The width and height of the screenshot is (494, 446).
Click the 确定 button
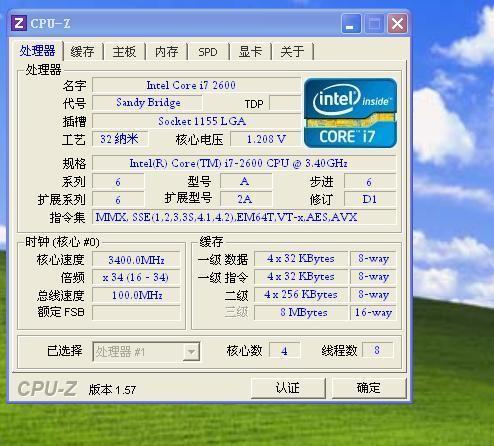[x=369, y=388]
